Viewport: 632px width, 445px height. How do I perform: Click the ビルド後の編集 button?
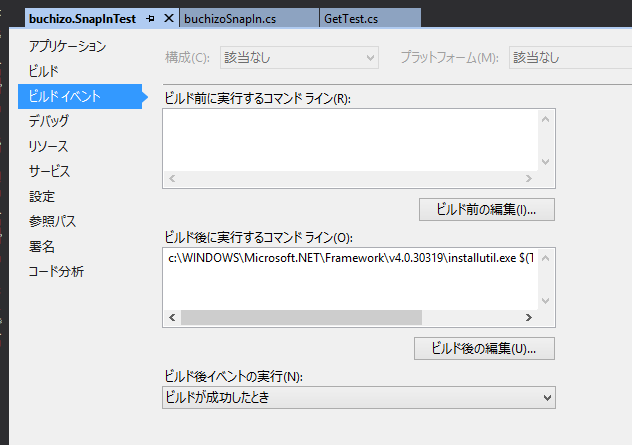click(484, 349)
